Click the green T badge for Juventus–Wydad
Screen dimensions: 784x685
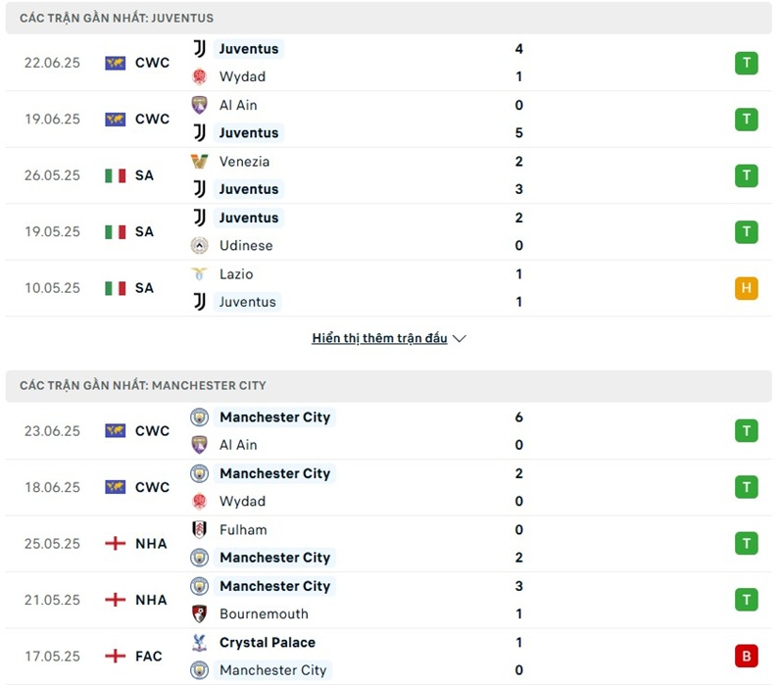pyautogui.click(x=747, y=64)
